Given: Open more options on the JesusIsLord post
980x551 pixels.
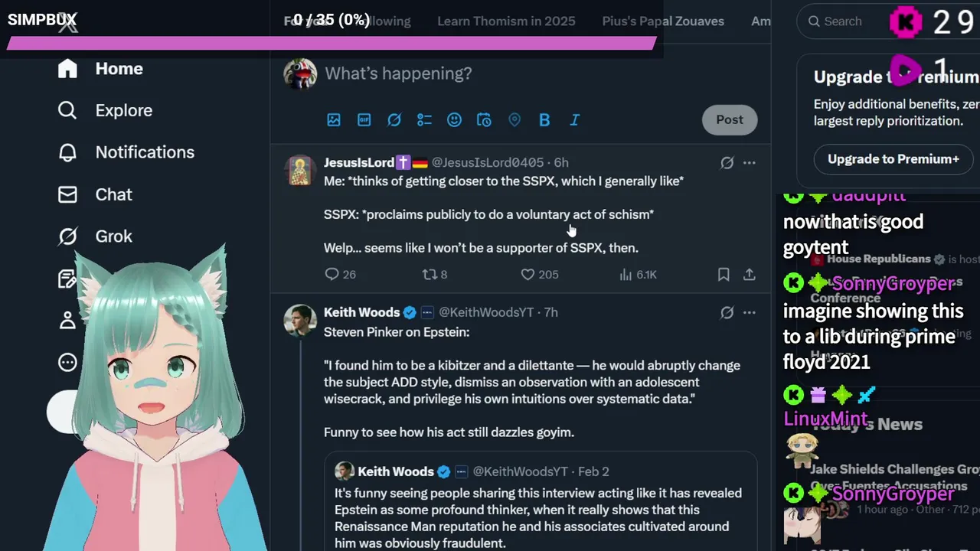Looking at the screenshot, I should [x=750, y=162].
